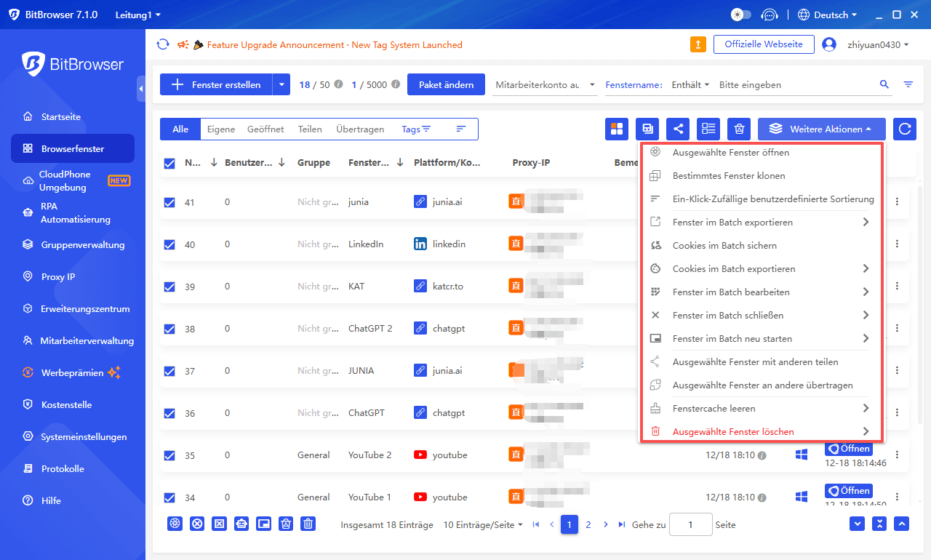931x560 pixels.
Task: Open the advanced filter icon next to search
Action: 908,84
